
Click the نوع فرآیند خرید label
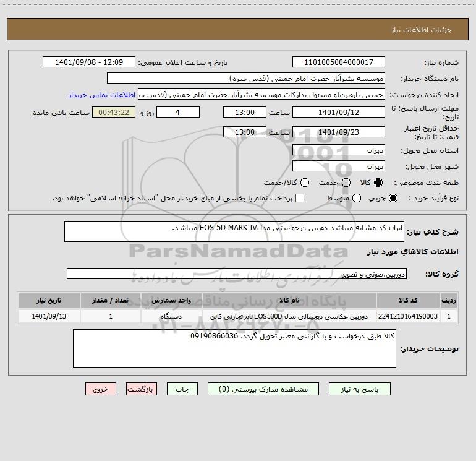[433, 198]
